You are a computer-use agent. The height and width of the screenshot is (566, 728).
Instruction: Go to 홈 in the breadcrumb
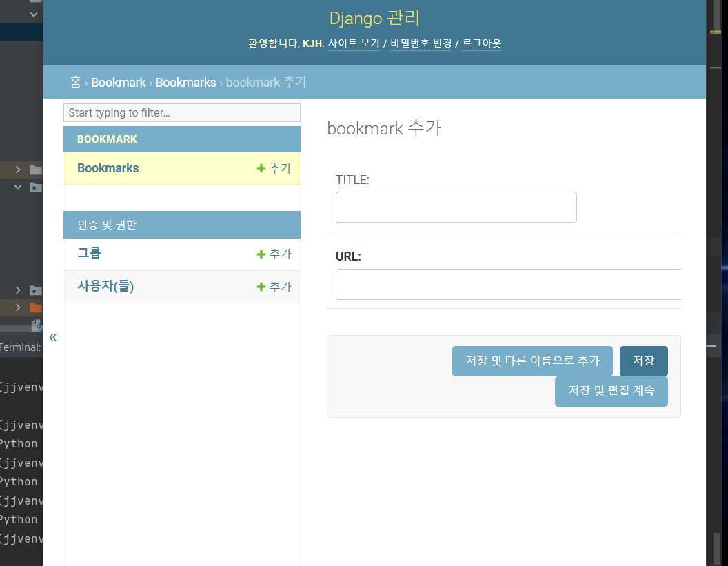coord(75,82)
